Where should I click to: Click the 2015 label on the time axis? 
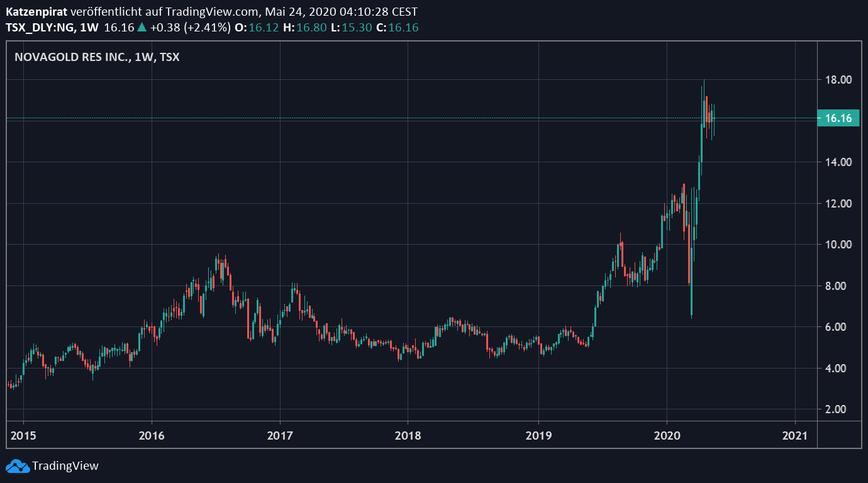pyautogui.click(x=23, y=435)
